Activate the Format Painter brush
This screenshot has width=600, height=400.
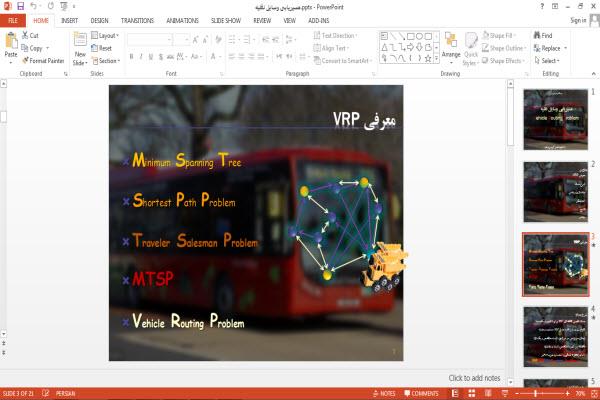[25, 60]
